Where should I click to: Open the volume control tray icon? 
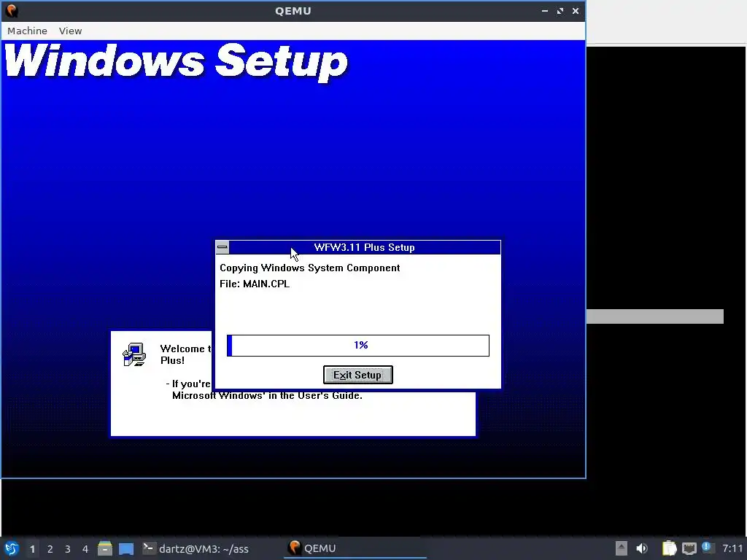pyautogui.click(x=642, y=548)
